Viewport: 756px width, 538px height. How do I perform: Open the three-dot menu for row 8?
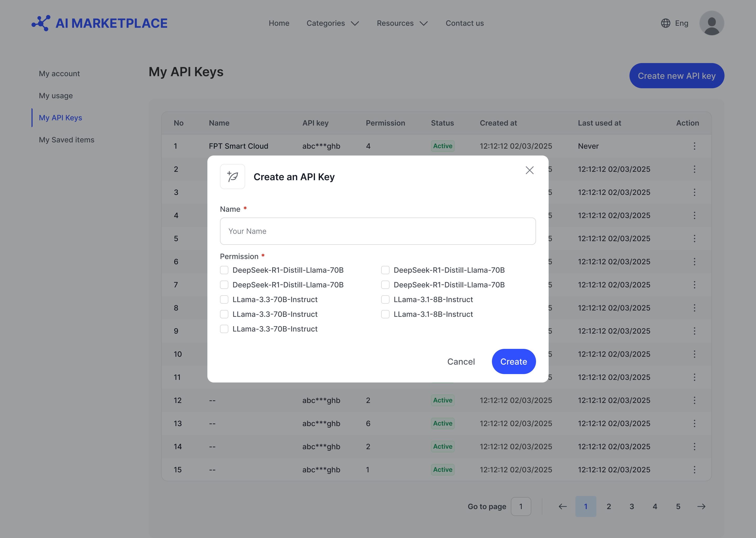pyautogui.click(x=694, y=308)
